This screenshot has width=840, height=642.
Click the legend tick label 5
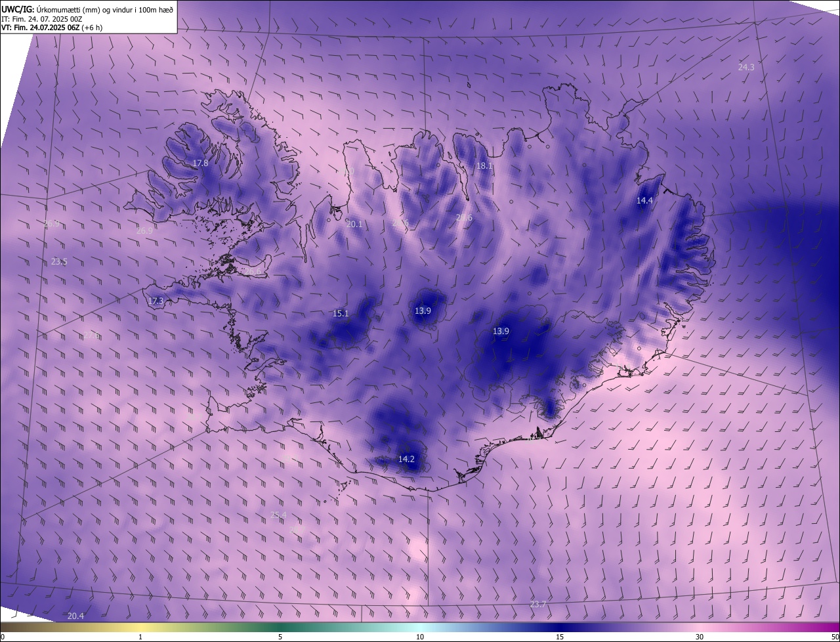(280, 637)
